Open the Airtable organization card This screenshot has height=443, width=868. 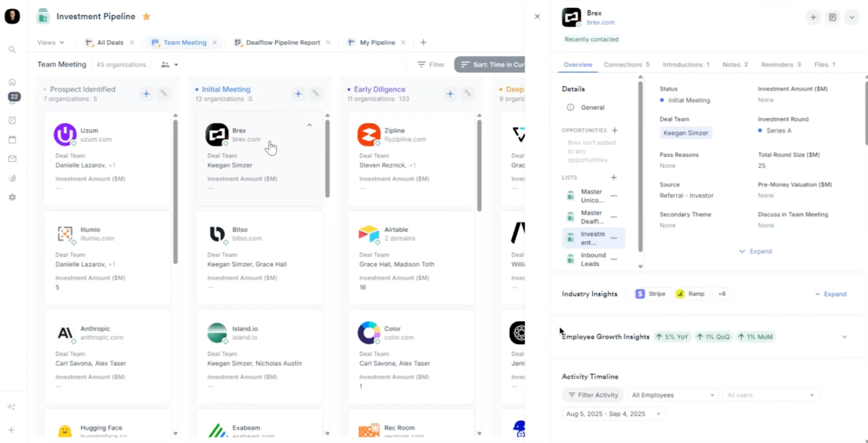pos(411,258)
